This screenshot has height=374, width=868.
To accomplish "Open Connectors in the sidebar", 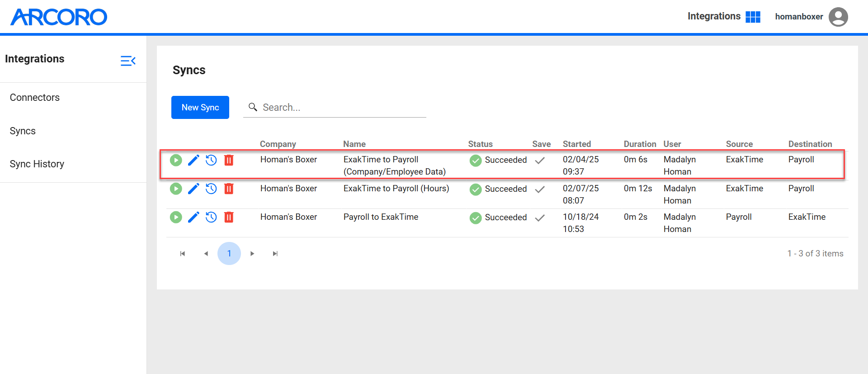I will [35, 98].
